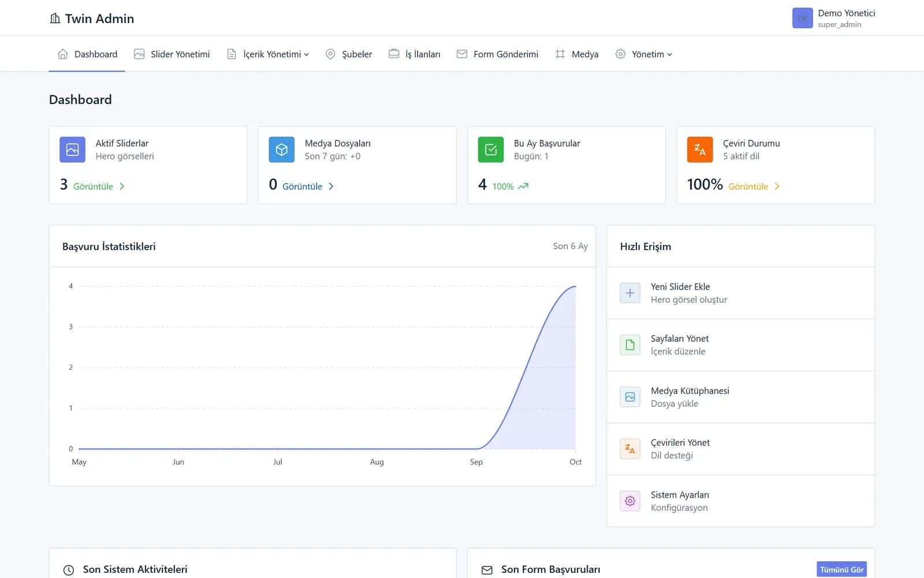Open the Dashboard tab
Image resolution: width=924 pixels, height=578 pixels.
click(x=87, y=54)
